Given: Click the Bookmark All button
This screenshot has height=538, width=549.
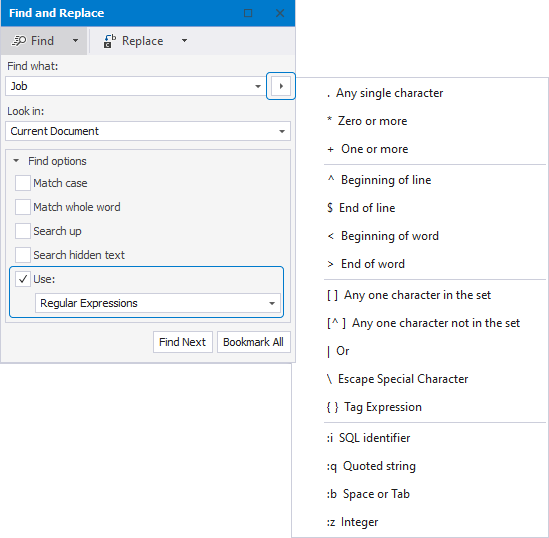Looking at the screenshot, I should coord(253,342).
